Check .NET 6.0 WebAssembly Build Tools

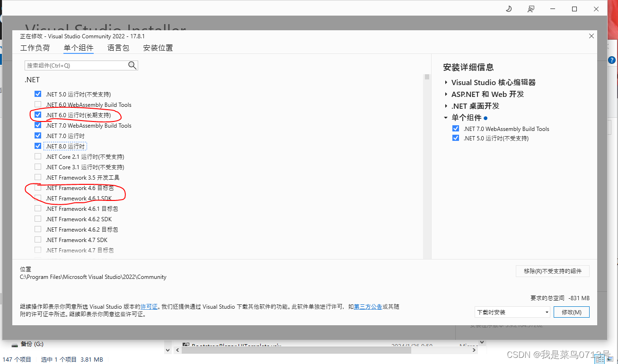(38, 104)
